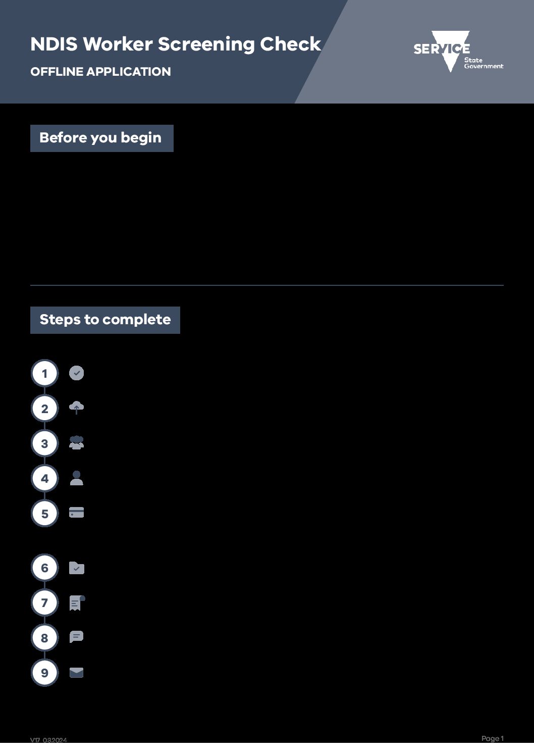Click the folder checkmark icon at step 6
534x756 pixels.
(76, 568)
